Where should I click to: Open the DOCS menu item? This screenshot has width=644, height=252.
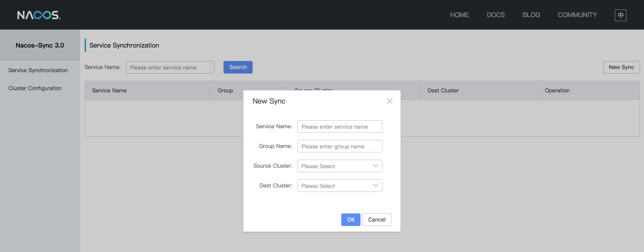pyautogui.click(x=496, y=15)
